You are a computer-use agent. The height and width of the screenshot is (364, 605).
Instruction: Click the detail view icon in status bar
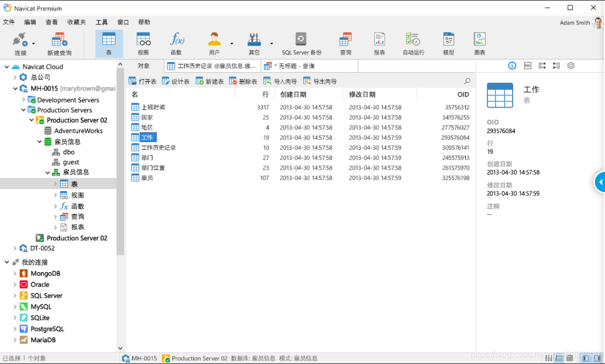coord(559,358)
